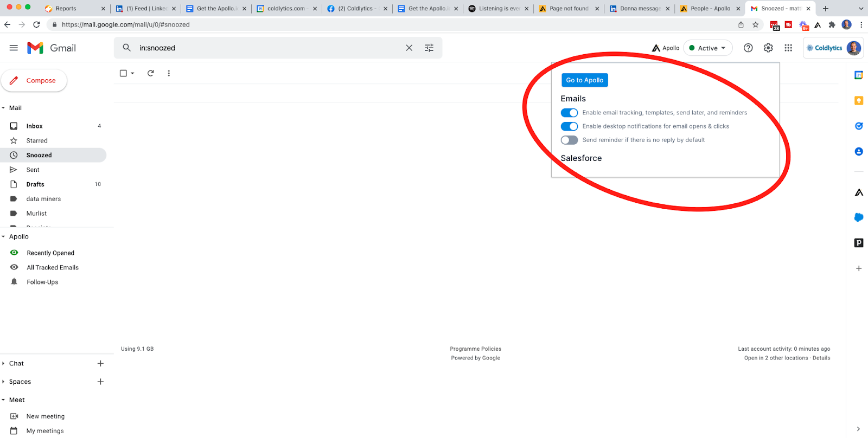Screen dimensions: 868x438
Task: Open Programme Policies link
Action: [x=476, y=349]
